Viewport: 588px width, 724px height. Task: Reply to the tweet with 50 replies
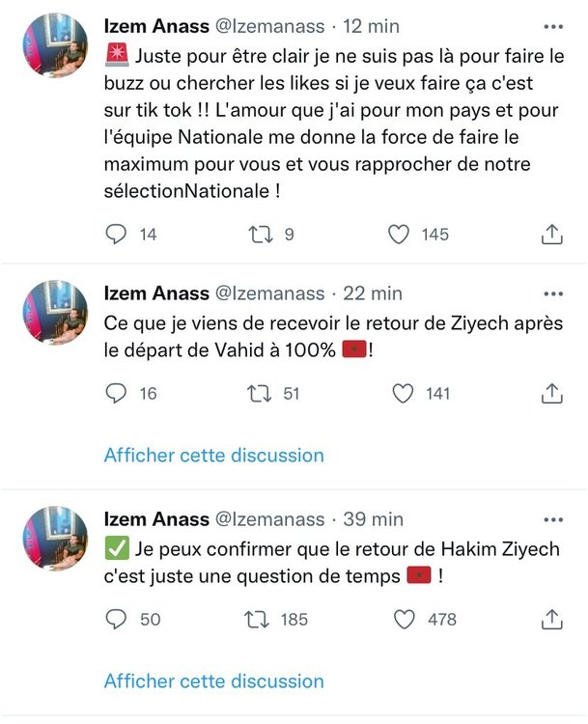(116, 619)
